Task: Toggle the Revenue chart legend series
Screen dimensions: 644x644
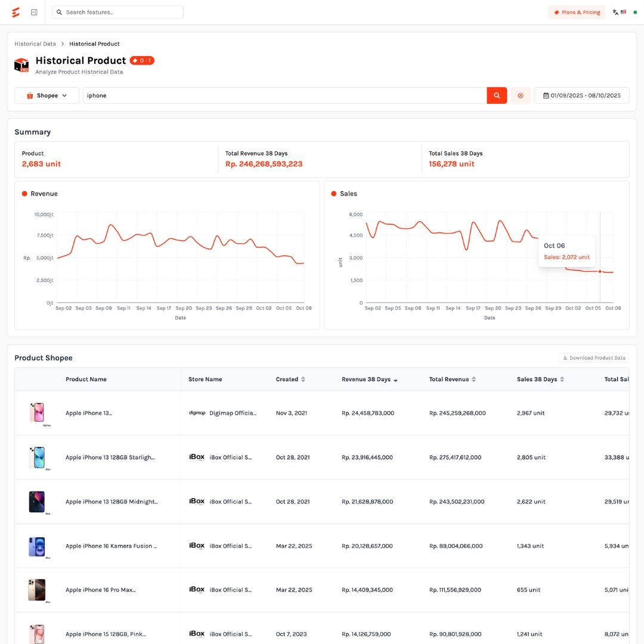Action: [40, 194]
